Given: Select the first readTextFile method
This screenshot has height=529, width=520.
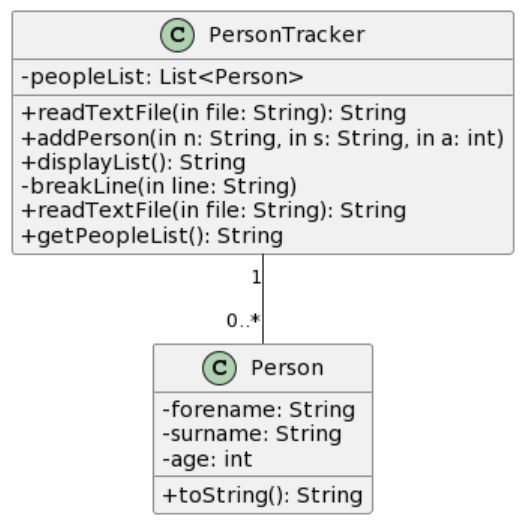Looking at the screenshot, I should coord(214,113).
